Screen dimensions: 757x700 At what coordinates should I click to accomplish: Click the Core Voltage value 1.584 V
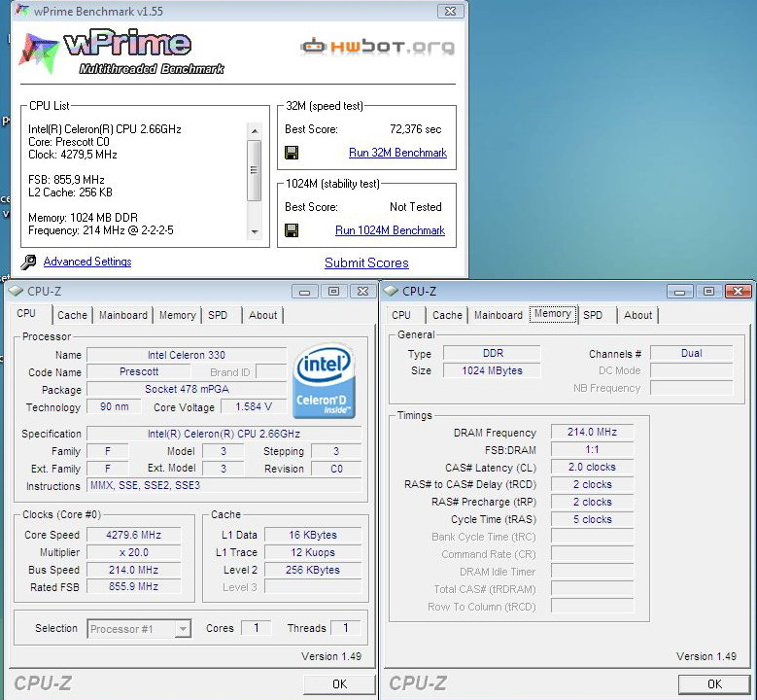pyautogui.click(x=254, y=406)
